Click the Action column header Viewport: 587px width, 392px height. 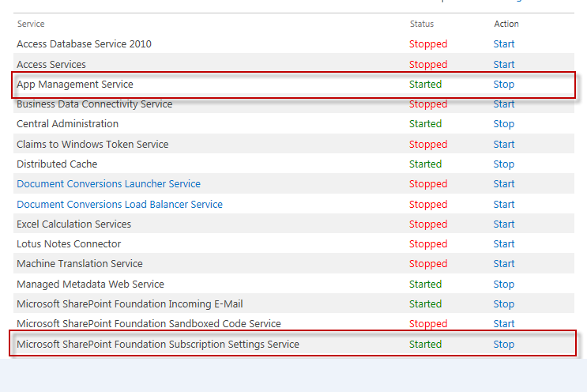coord(506,24)
